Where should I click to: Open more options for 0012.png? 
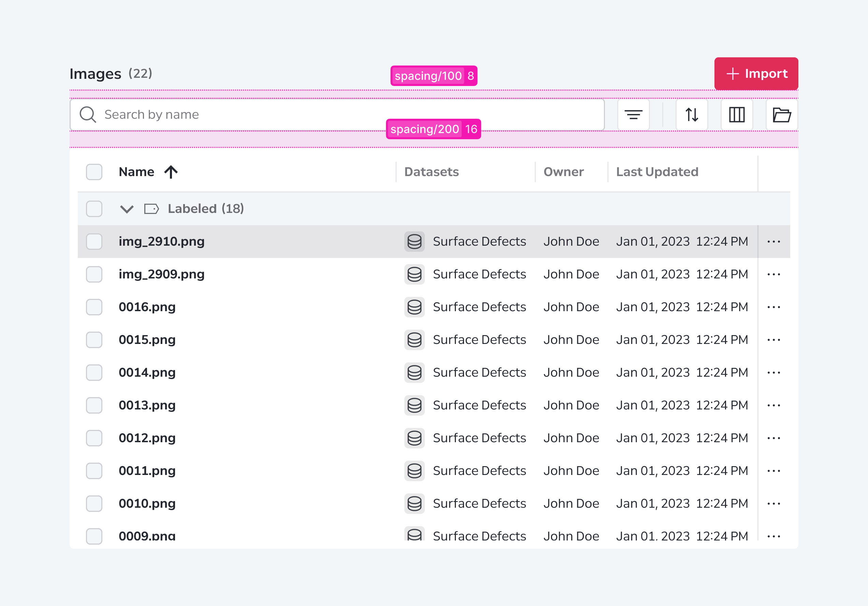point(774,438)
